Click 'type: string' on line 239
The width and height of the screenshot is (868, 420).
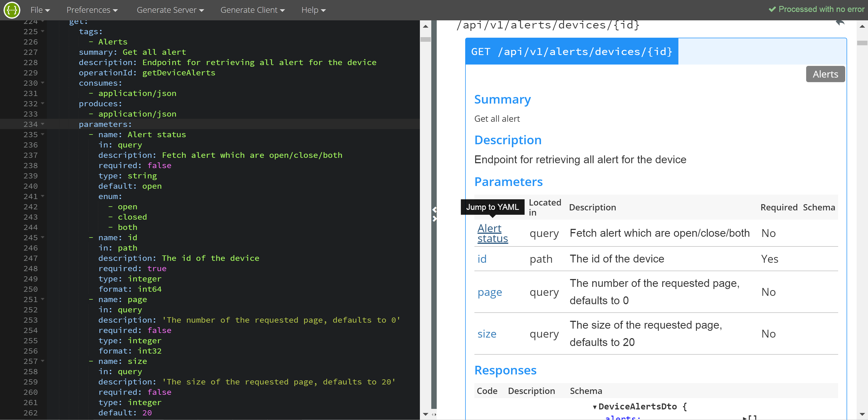pos(127,176)
